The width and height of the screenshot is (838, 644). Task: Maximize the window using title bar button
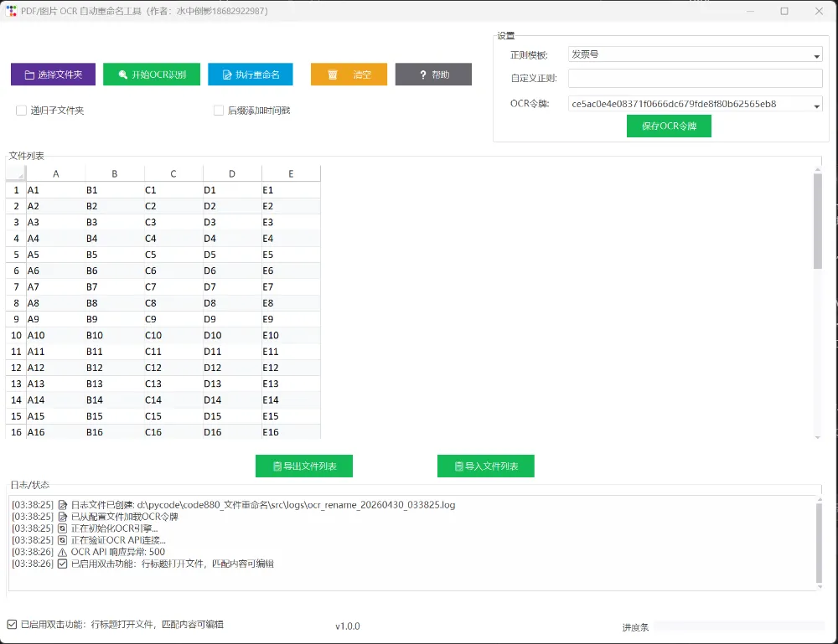784,11
